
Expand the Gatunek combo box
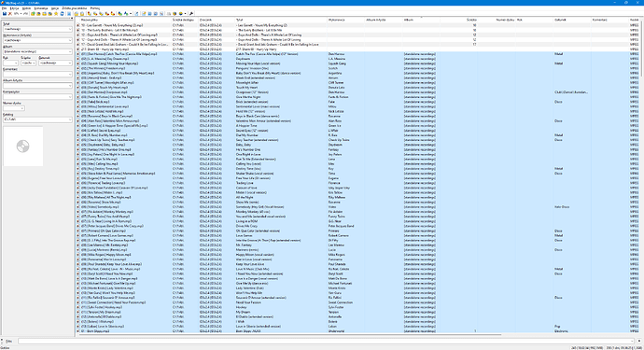[x=70, y=63]
